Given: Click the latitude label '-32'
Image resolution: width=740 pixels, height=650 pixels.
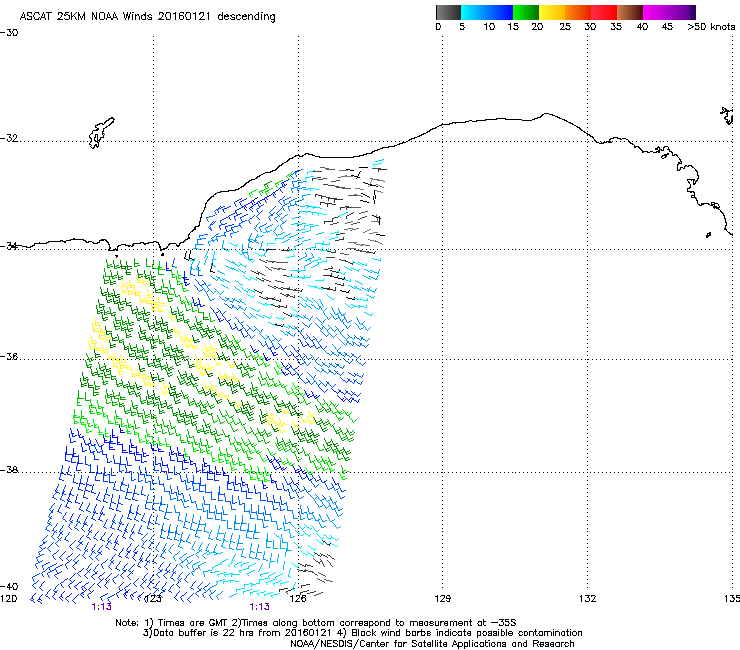Looking at the screenshot, I should (9, 138).
